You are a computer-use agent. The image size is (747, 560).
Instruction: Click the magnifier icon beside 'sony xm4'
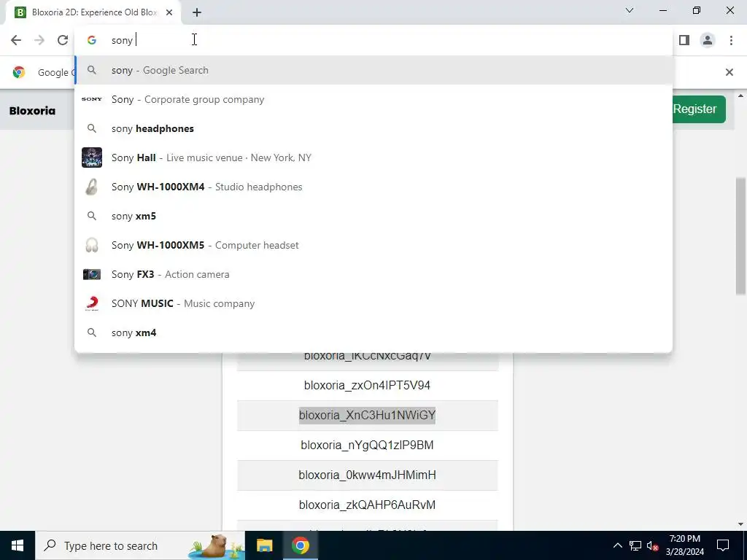tap(91, 332)
